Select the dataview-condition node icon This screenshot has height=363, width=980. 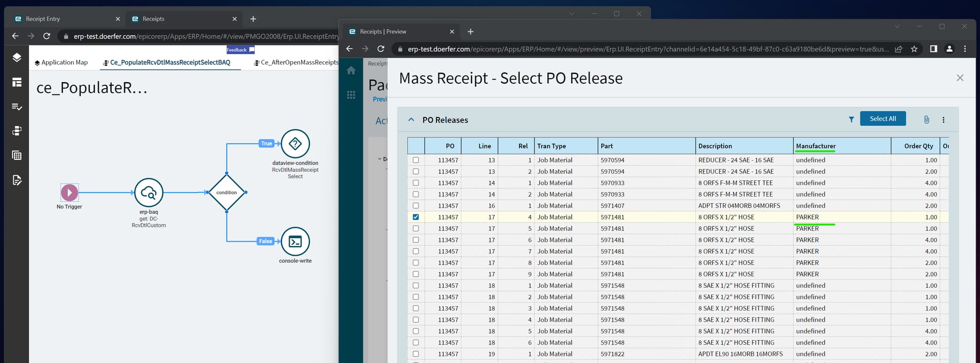(x=295, y=144)
